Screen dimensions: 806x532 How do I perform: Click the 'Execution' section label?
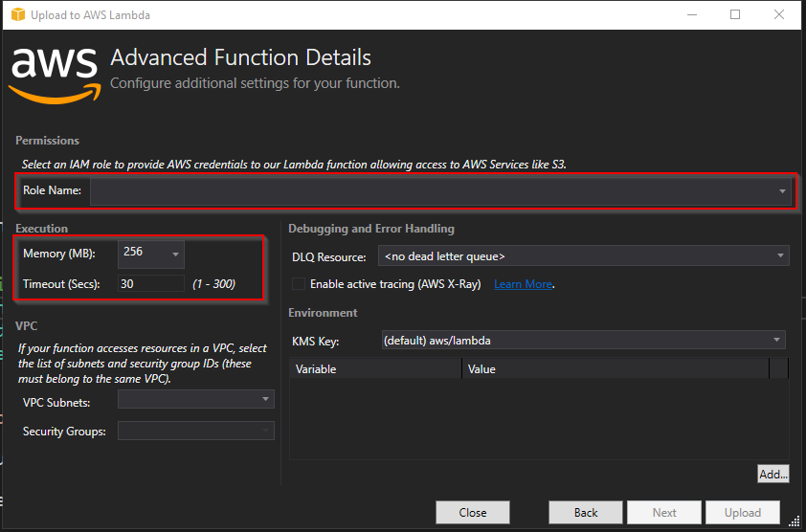click(41, 229)
